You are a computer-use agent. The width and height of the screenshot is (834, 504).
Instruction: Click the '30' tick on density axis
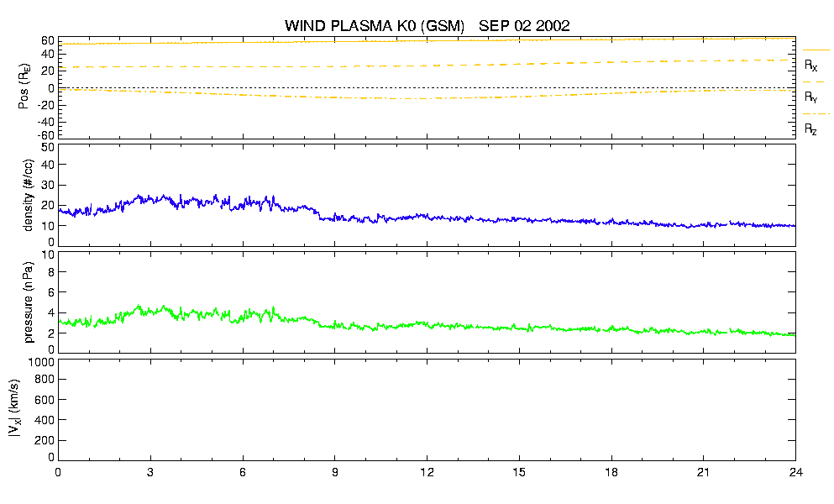(48, 185)
